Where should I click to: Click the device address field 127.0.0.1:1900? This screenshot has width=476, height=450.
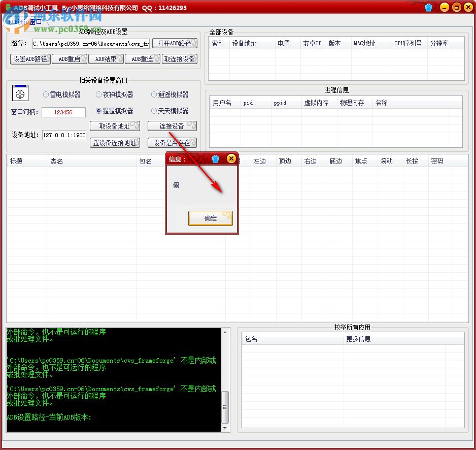pyautogui.click(x=63, y=135)
